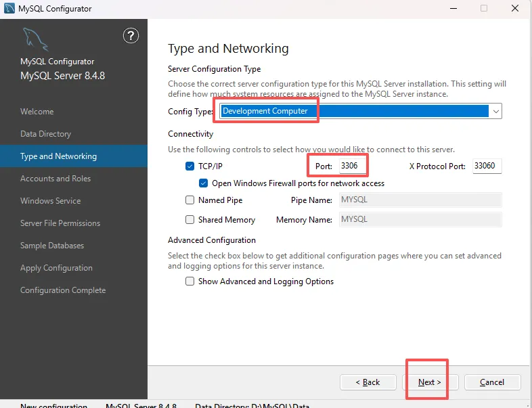
Task: Click the Memory Name field
Action: [x=420, y=219]
